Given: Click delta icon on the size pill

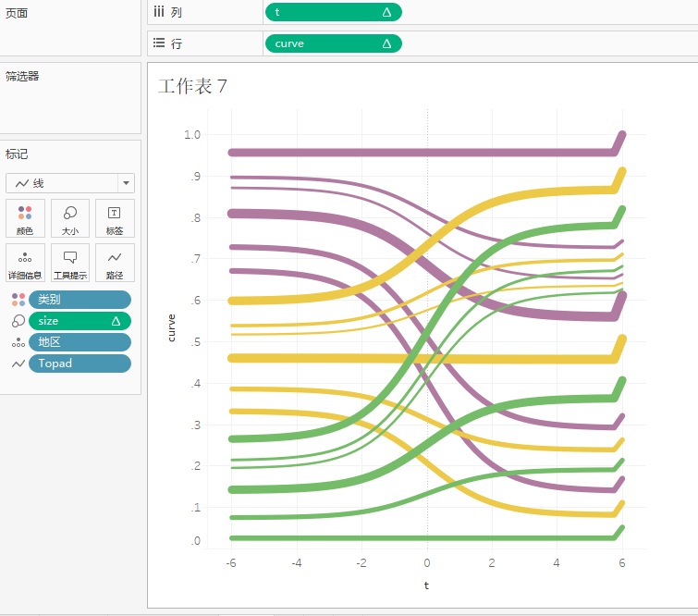Looking at the screenshot, I should click(116, 321).
